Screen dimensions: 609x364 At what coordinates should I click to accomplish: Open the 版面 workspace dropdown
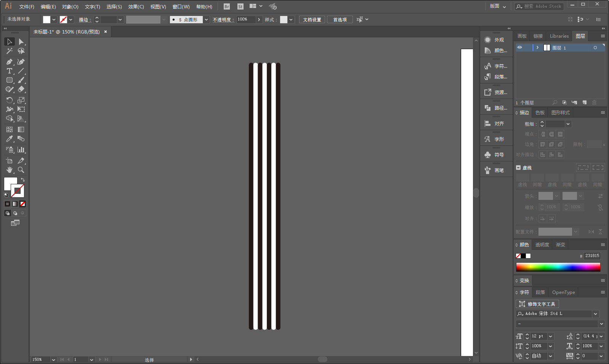[x=498, y=6]
